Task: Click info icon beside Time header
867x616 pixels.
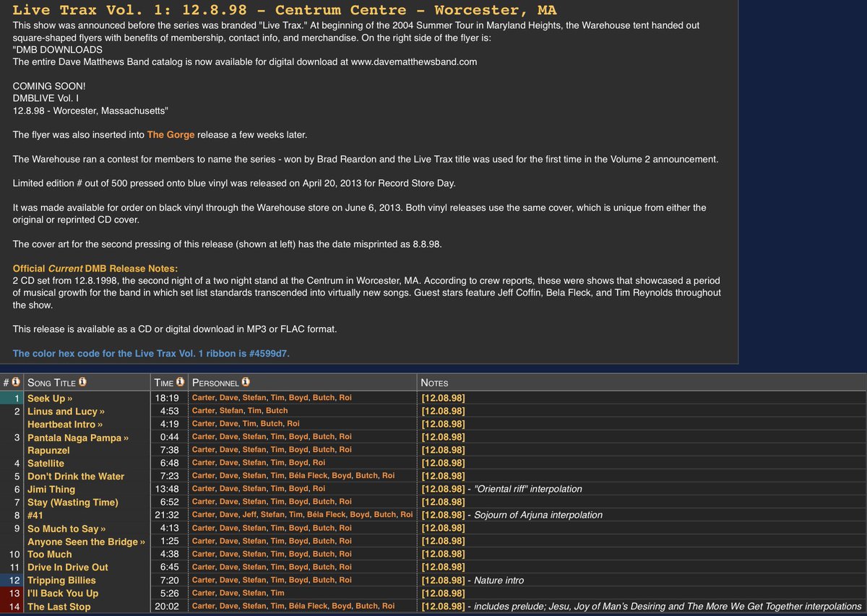Action: pyautogui.click(x=180, y=382)
